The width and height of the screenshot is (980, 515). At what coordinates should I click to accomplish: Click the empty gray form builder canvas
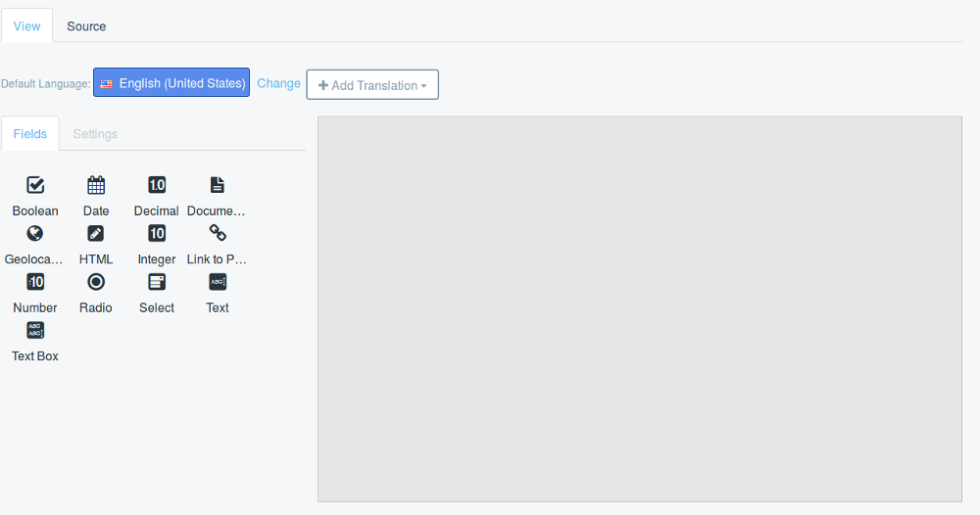pyautogui.click(x=639, y=309)
